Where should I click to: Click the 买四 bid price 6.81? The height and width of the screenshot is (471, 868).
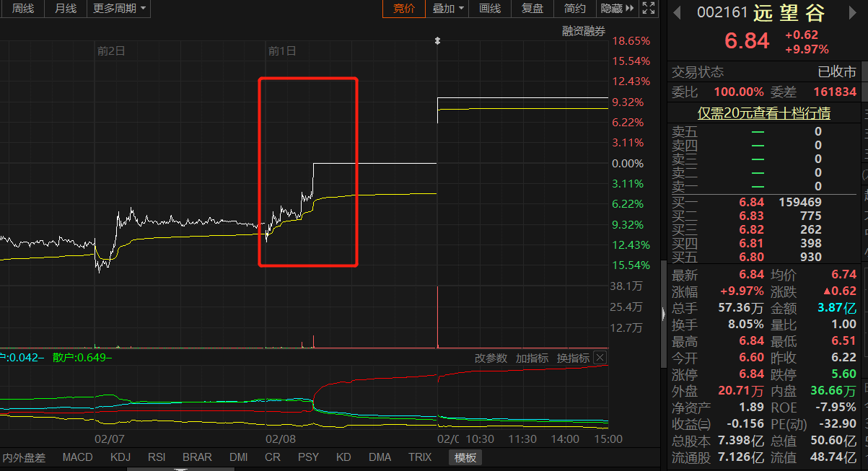point(751,244)
